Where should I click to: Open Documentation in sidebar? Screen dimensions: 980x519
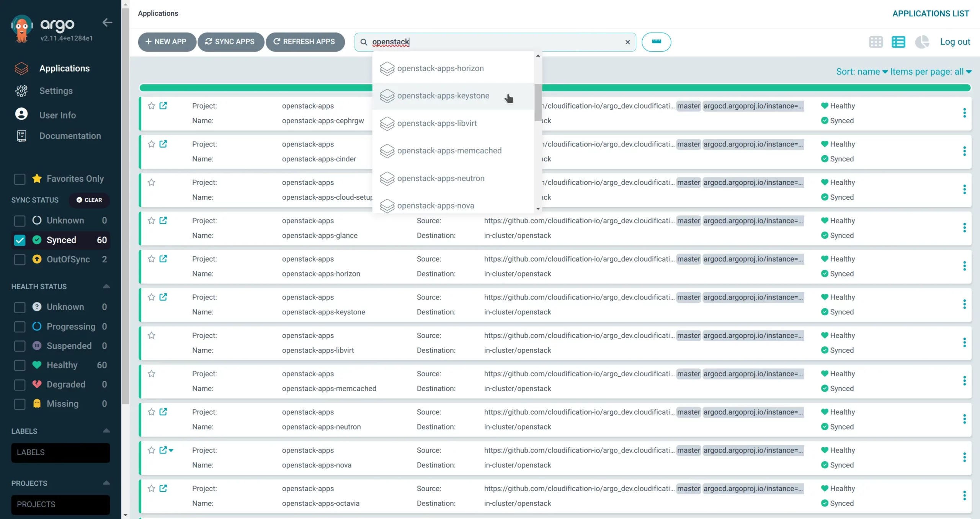pos(70,136)
